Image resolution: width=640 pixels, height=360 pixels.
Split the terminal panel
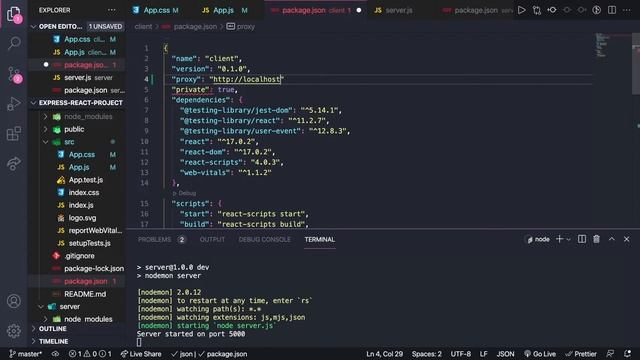click(582, 239)
